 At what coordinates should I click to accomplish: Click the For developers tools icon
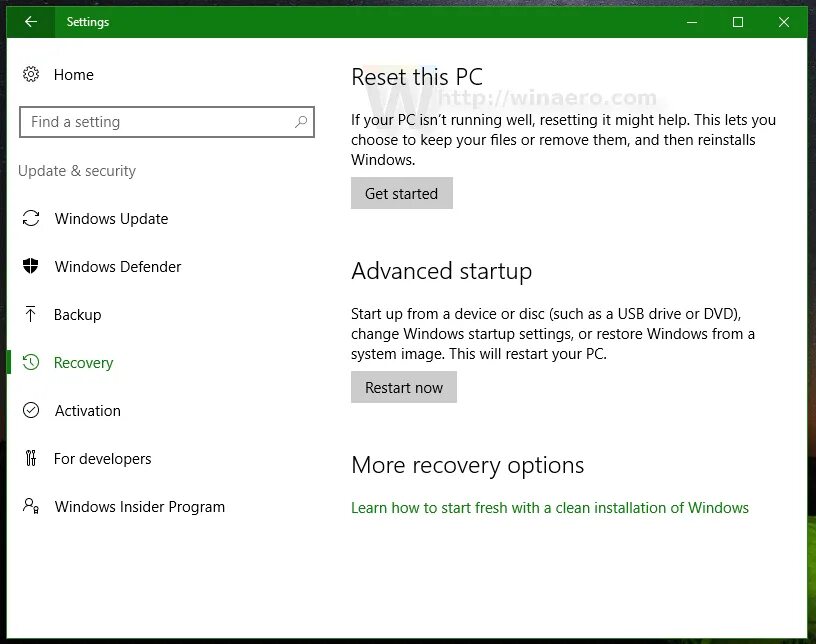[x=31, y=458]
